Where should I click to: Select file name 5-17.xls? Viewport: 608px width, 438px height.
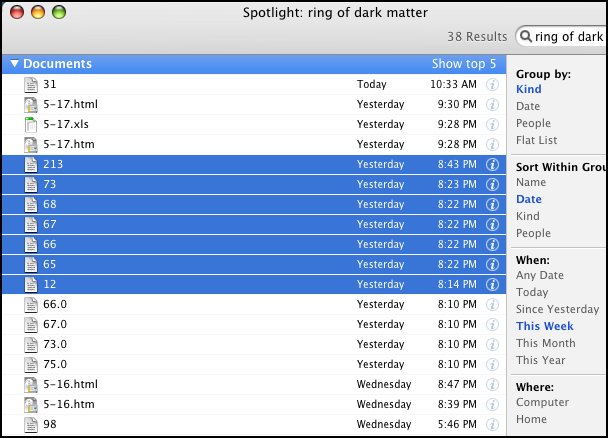pyautogui.click(x=66, y=124)
